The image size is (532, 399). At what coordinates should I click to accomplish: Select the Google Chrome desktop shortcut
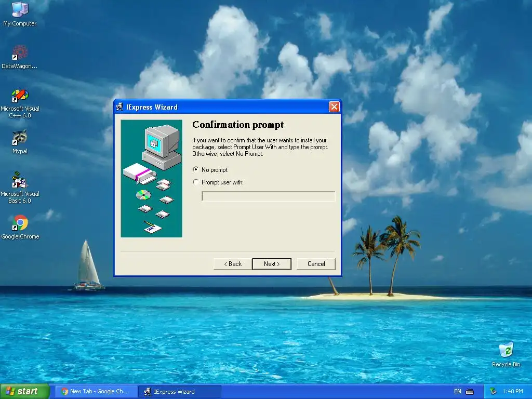20,228
